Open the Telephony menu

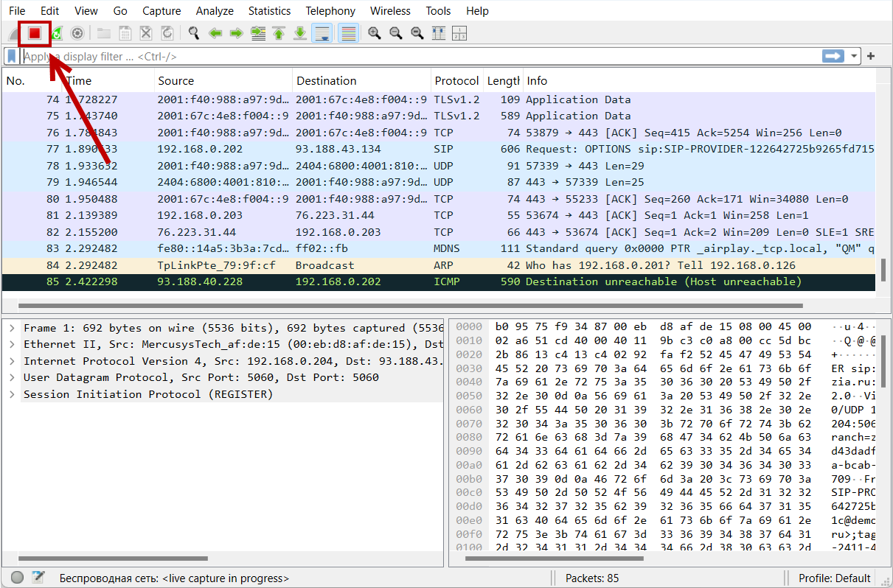tap(330, 11)
